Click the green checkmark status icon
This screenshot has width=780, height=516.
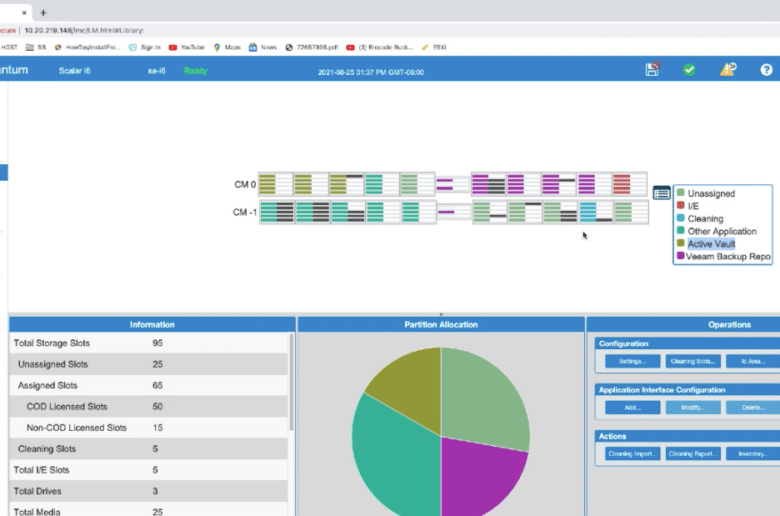click(689, 70)
